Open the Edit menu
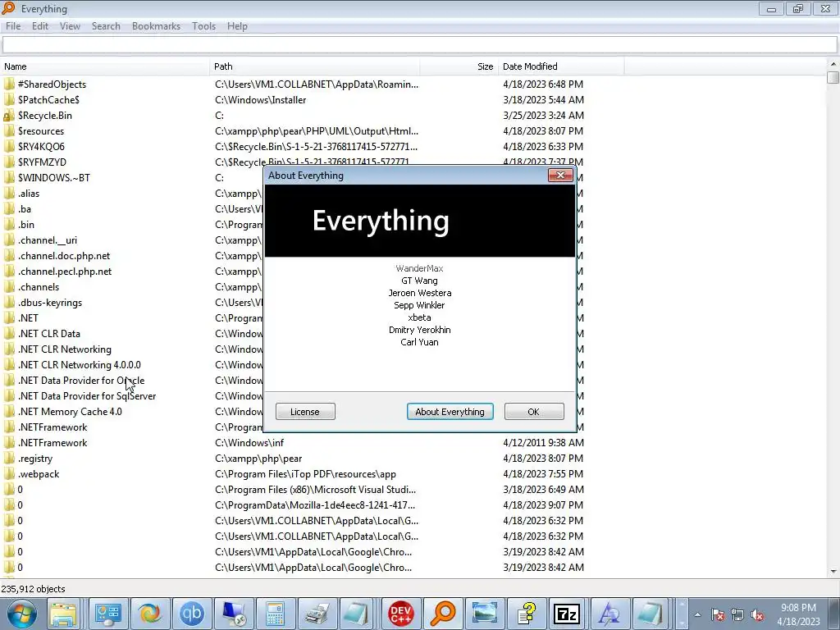This screenshot has width=840, height=630. coord(40,26)
